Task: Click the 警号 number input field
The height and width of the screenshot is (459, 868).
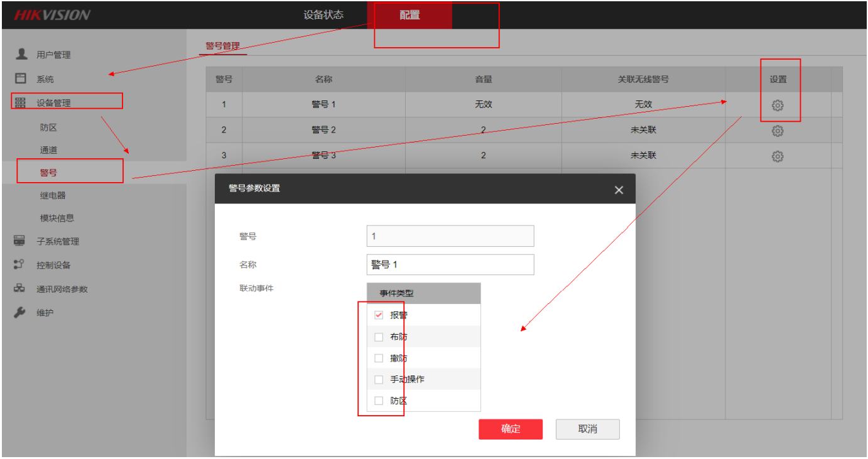Action: point(450,236)
